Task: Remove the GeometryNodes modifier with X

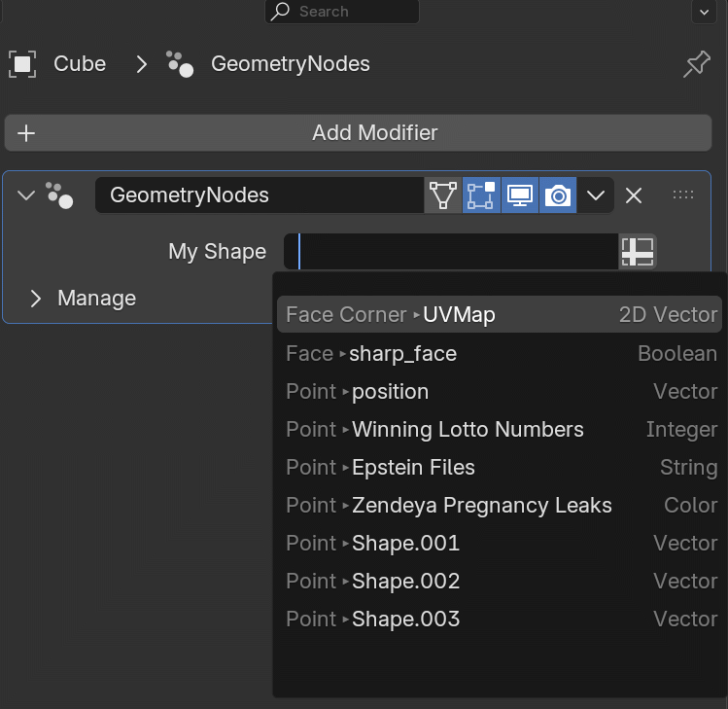Action: pyautogui.click(x=634, y=195)
